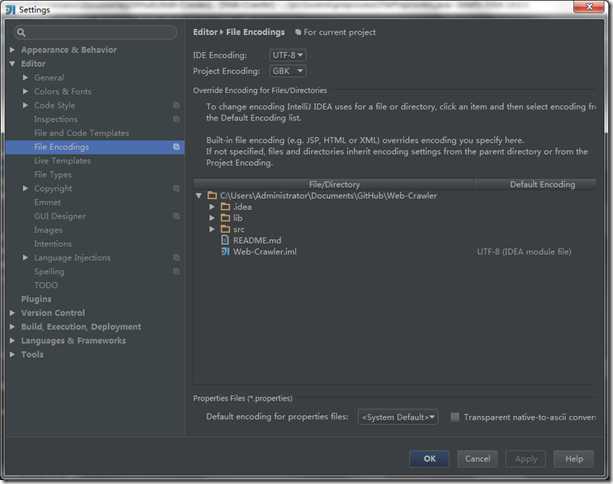613x484 pixels.
Task: Expand the lib folder arrow
Action: 212,218
